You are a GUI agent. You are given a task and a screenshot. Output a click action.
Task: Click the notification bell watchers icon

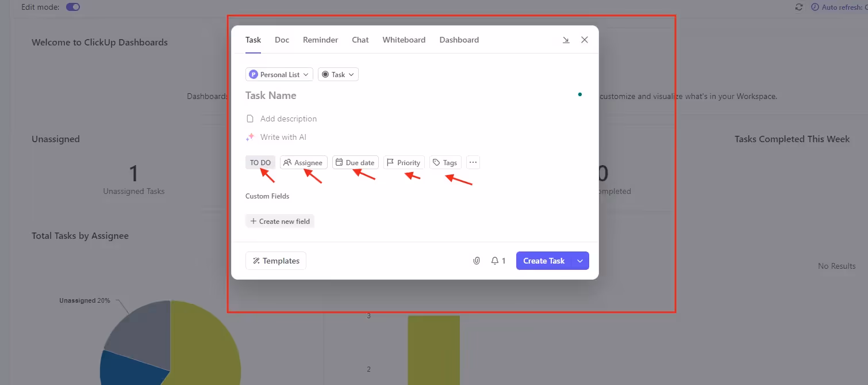pos(498,261)
